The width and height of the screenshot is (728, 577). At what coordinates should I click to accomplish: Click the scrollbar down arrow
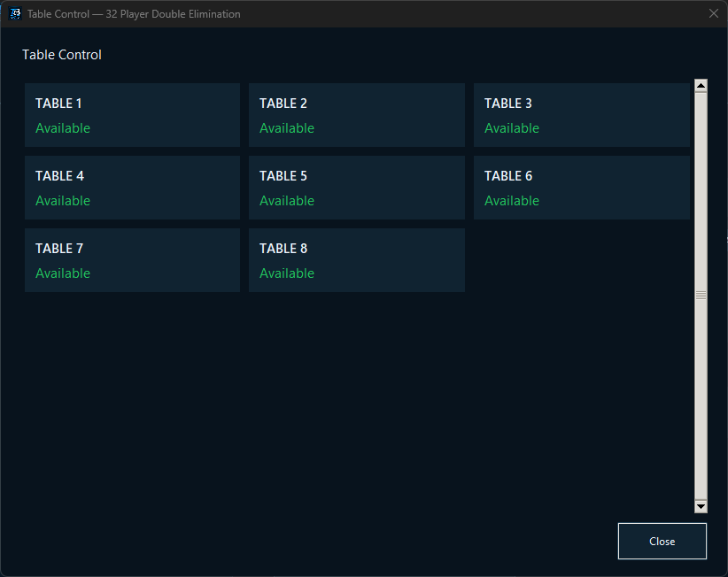pyautogui.click(x=701, y=506)
